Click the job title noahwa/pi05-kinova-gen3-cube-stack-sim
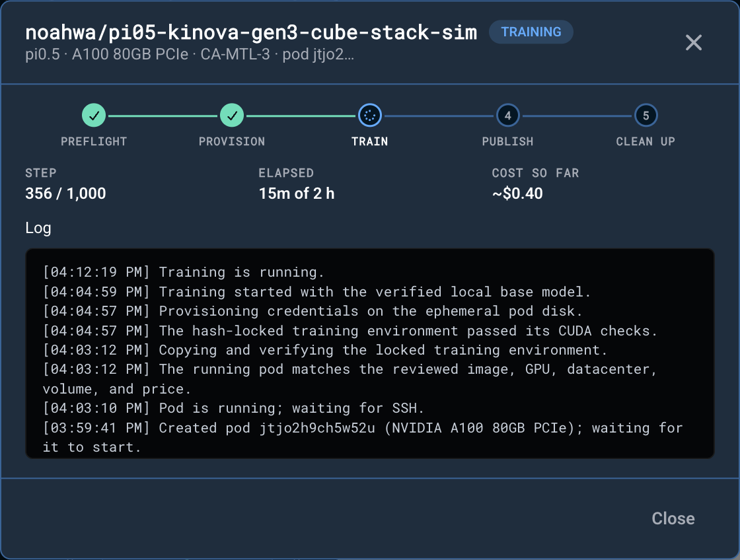This screenshot has width=740, height=560. click(251, 32)
